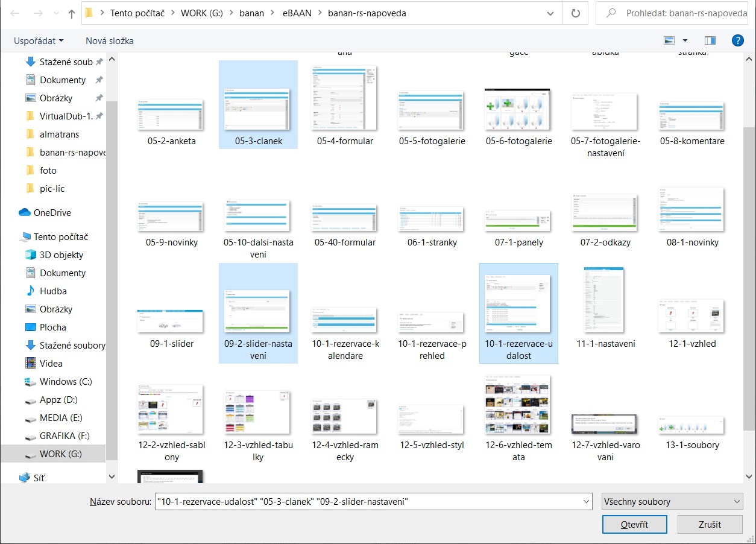Viewport: 756px width, 544px height.
Task: Open the Uspořádat menu
Action: (x=39, y=40)
